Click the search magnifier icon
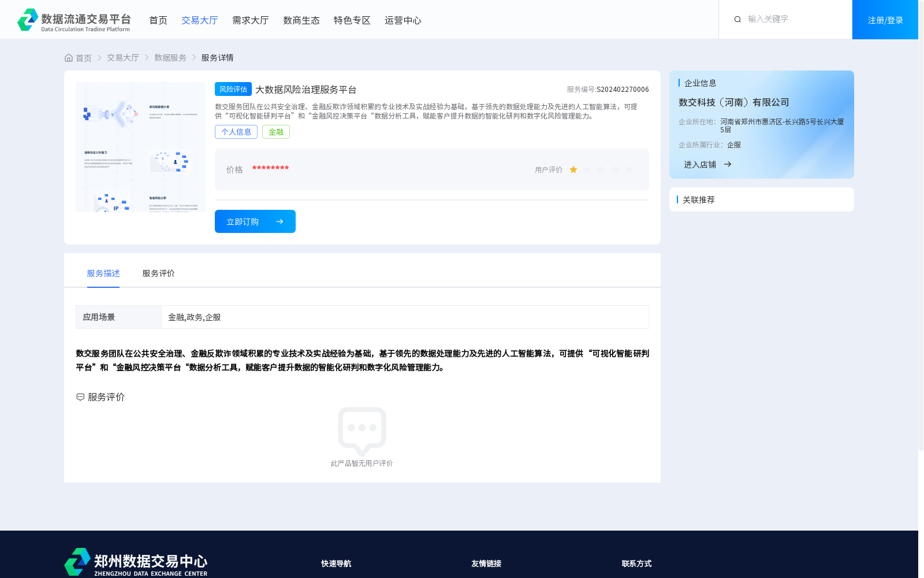The image size is (924, 578). pos(737,20)
